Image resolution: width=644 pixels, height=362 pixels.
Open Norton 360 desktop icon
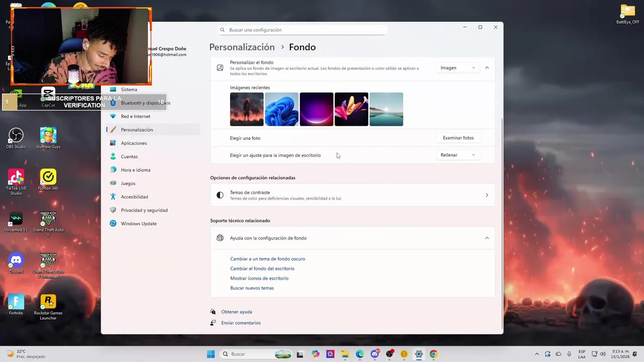tap(48, 180)
